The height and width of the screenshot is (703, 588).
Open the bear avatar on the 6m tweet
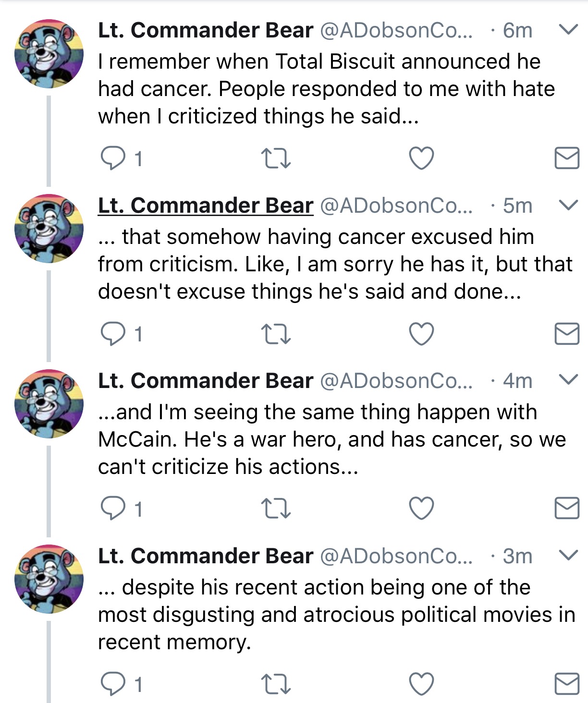coord(49,54)
